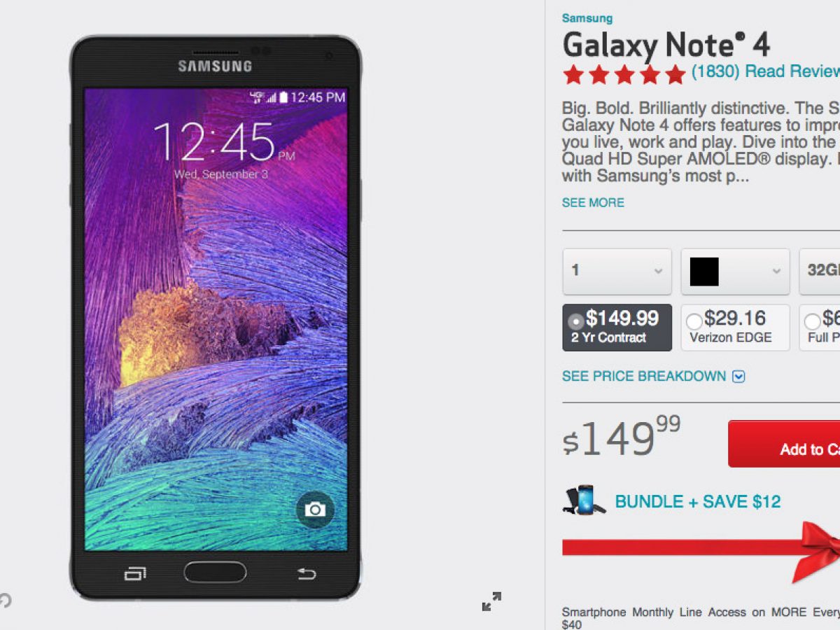This screenshot has width=840, height=630.
Task: Open the color selection dropdown
Action: coord(735,272)
